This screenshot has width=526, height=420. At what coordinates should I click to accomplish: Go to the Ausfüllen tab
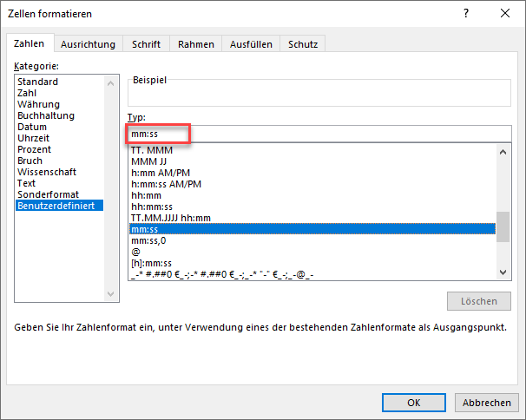pyautogui.click(x=251, y=44)
